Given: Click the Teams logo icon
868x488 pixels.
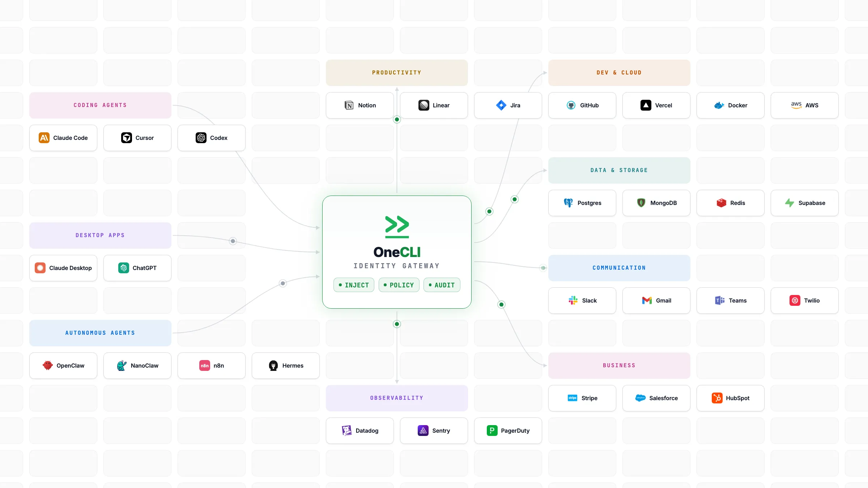Looking at the screenshot, I should (x=720, y=300).
